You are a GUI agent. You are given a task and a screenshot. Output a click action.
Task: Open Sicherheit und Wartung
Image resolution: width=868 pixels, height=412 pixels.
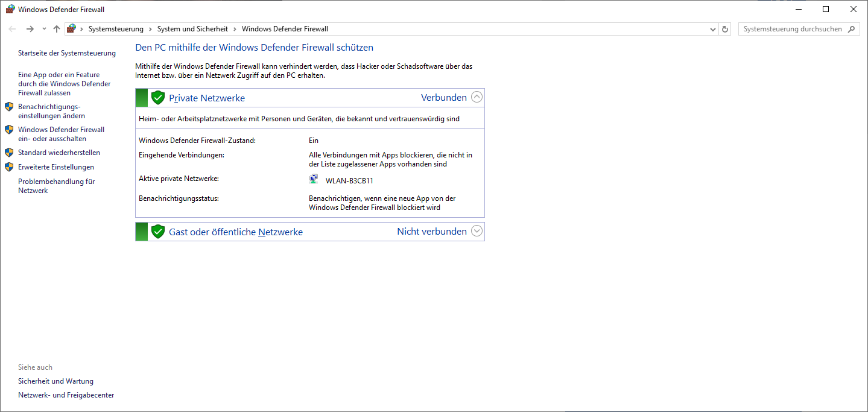point(55,381)
